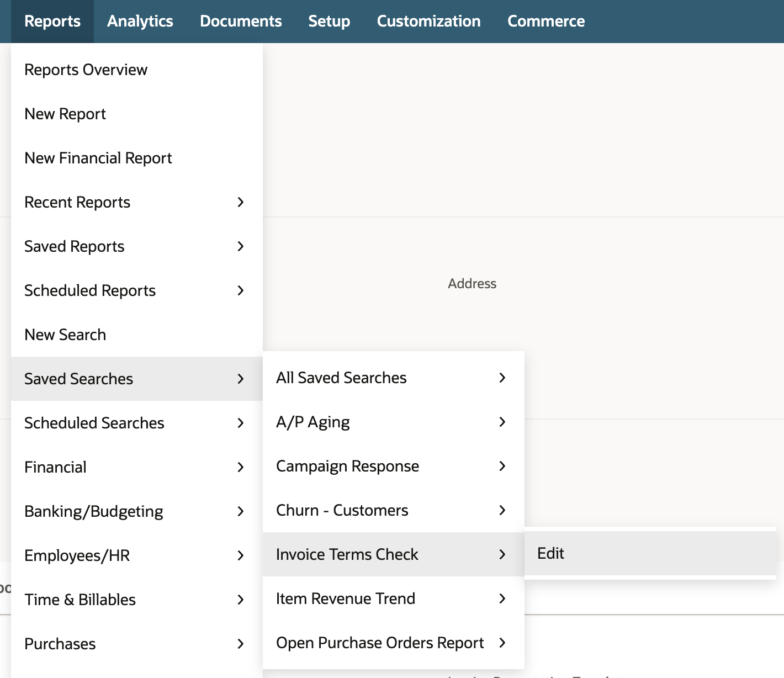Viewport: 784px width, 678px height.
Task: Select the Saved Reports menu item
Action: pyautogui.click(x=137, y=246)
